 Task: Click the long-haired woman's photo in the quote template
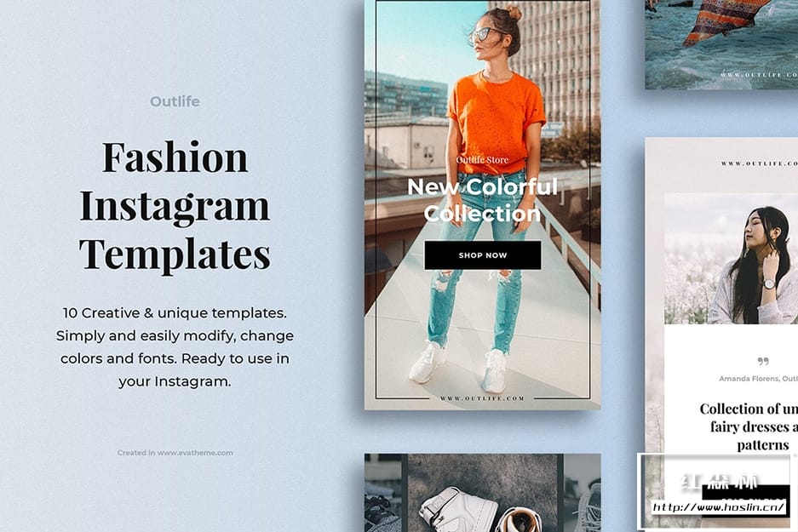tap(731, 259)
